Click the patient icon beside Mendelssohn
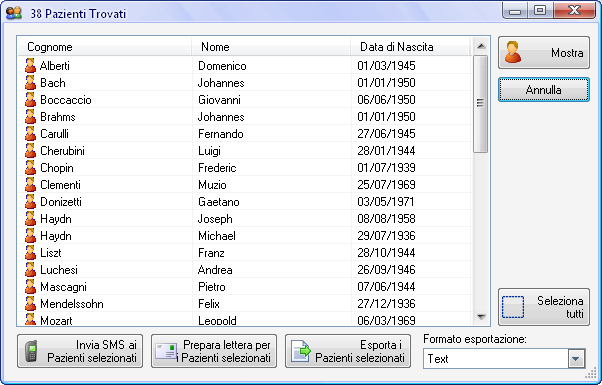 pos(30,304)
